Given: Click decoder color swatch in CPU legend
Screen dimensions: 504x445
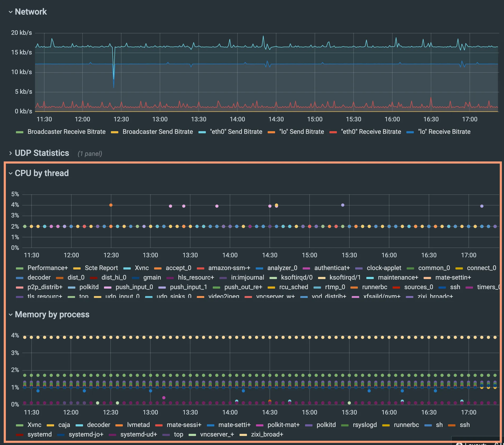Looking at the screenshot, I should pos(20,278).
